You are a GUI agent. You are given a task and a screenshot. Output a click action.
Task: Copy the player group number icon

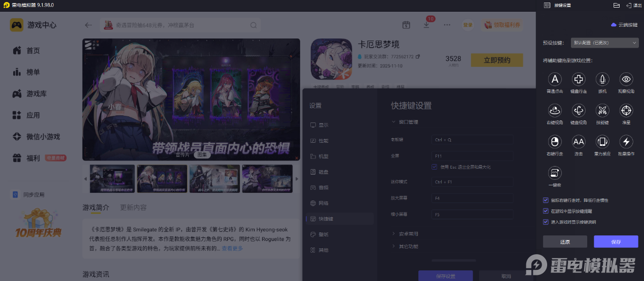point(418,57)
